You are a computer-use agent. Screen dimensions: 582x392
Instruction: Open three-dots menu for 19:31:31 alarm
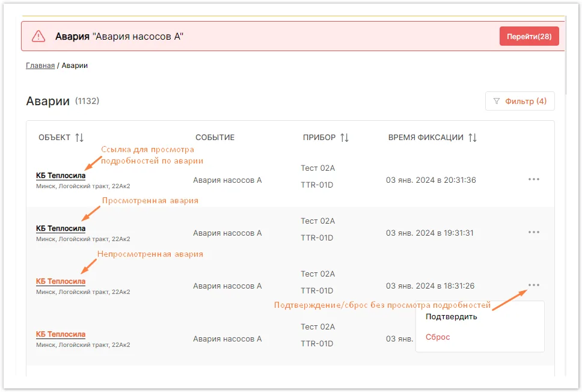pos(534,233)
